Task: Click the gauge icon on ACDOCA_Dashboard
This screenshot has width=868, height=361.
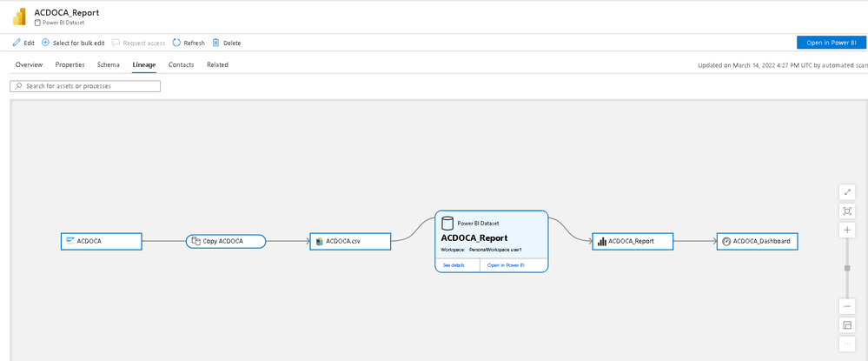Action: pyautogui.click(x=727, y=241)
